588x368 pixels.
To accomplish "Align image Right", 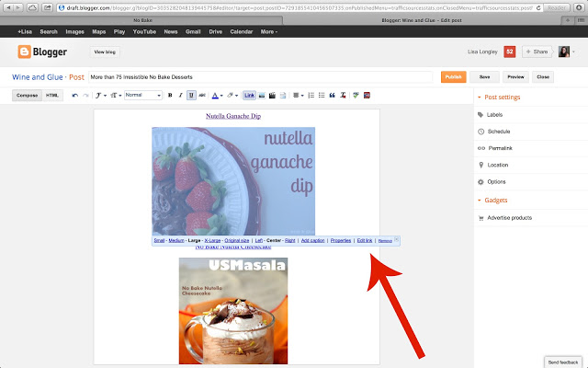I will [x=290, y=240].
